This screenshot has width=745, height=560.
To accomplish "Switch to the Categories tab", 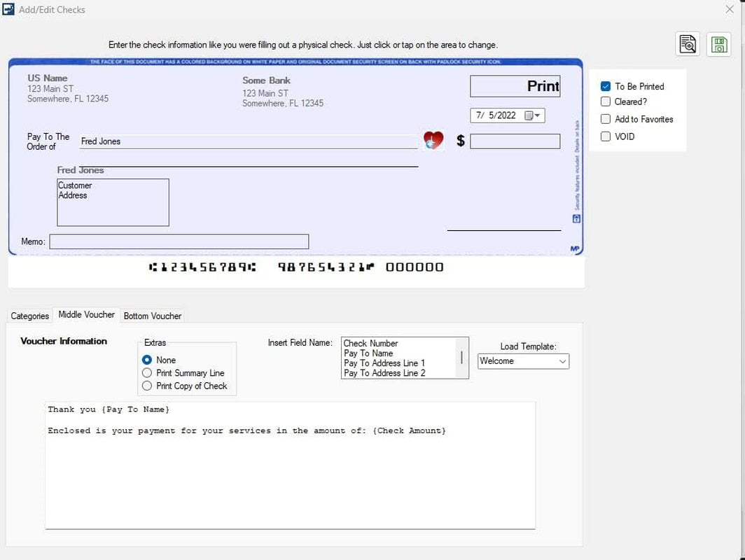I will [29, 316].
